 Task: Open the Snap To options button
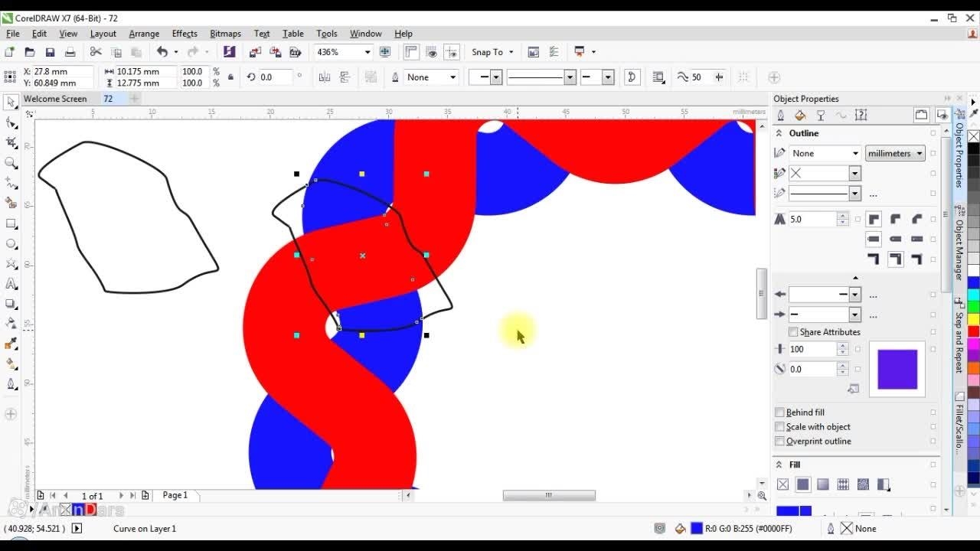492,52
